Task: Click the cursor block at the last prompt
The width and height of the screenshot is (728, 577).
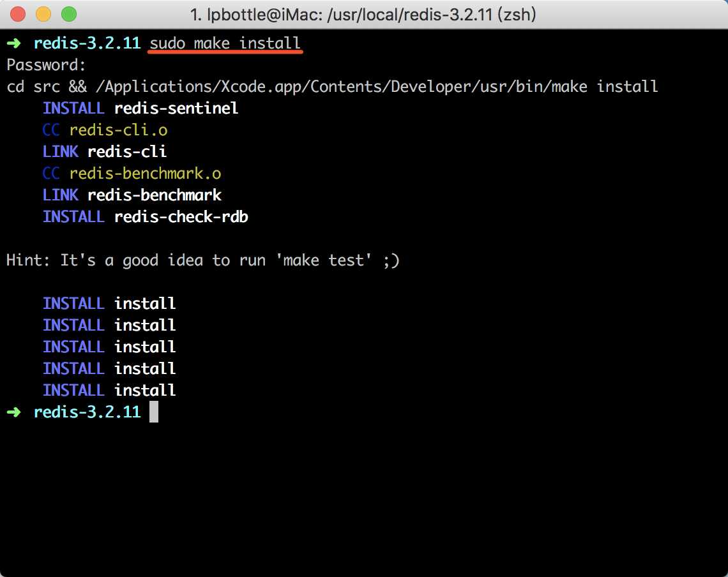Action: coord(154,412)
